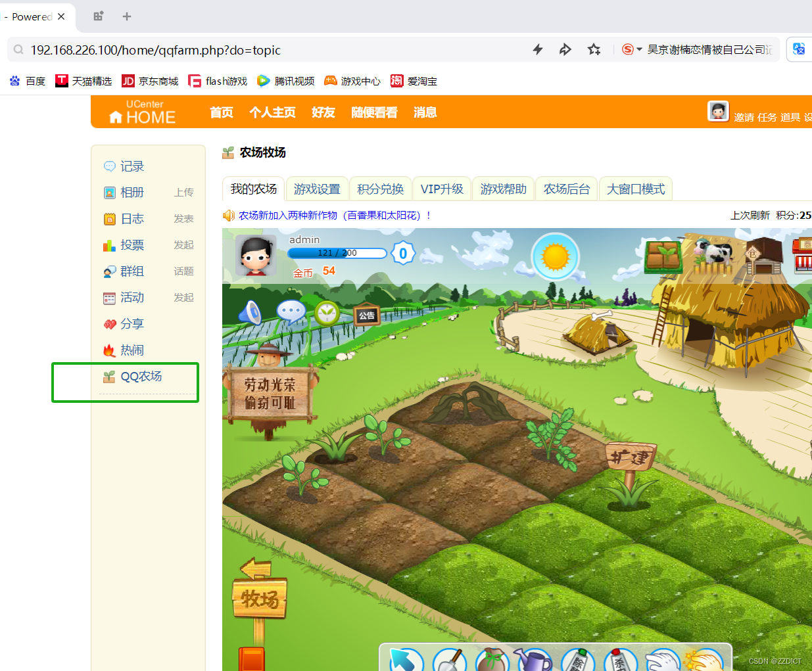Select the weed killer bottle with green cap
This screenshot has width=812, height=671.
pyautogui.click(x=578, y=660)
